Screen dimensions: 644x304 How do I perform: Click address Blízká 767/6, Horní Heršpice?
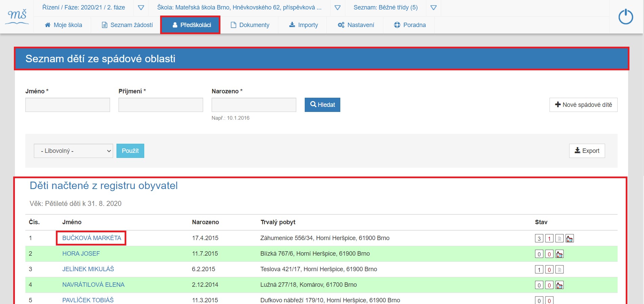315,254
